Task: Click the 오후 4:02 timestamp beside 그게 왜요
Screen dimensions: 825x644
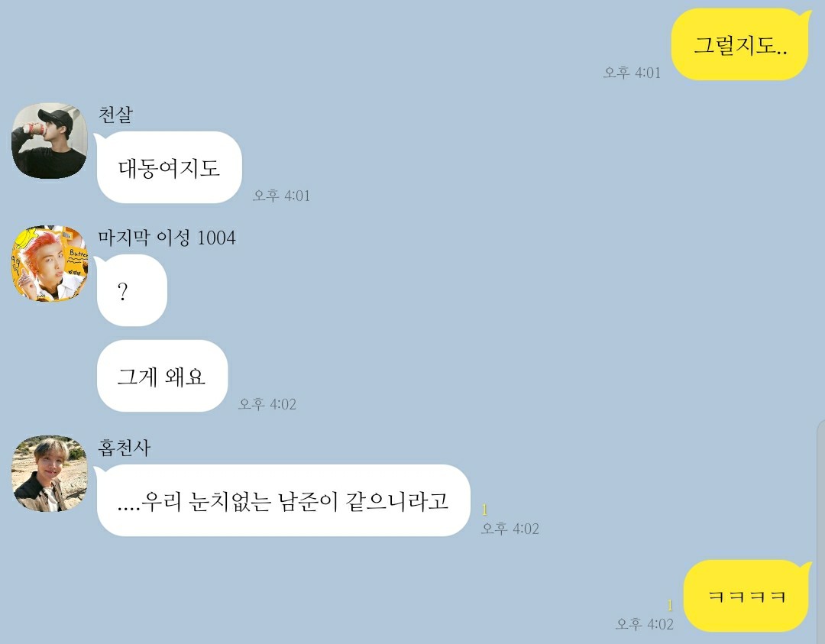Action: [x=267, y=404]
